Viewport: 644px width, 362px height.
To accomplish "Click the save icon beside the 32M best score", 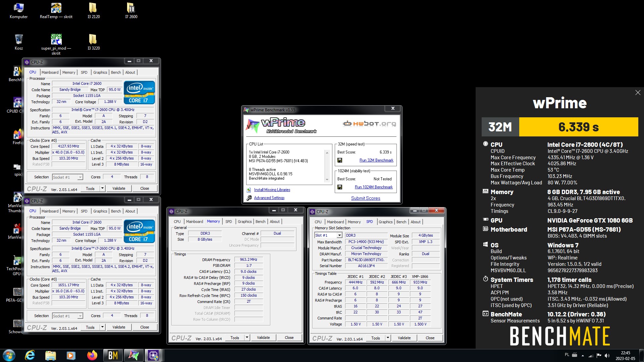I will [x=340, y=160].
